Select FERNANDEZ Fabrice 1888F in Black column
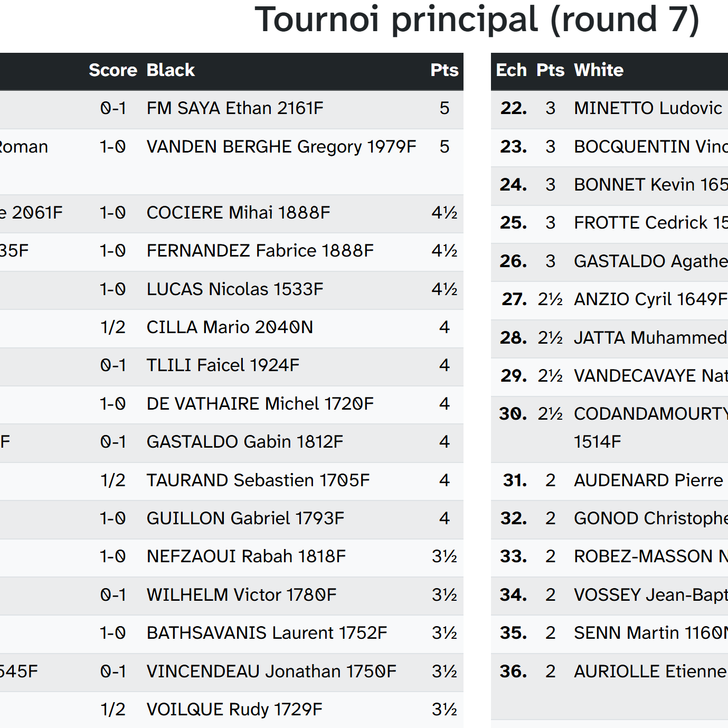728x728 pixels. [260, 251]
